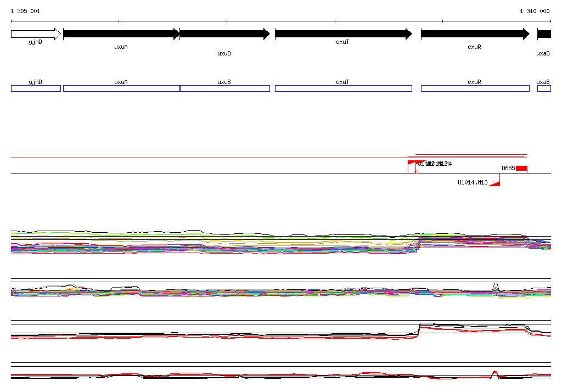Image resolution: width=562 pixels, height=392 pixels.
Task: Select the black uxuA gene arrow
Action: point(121,34)
